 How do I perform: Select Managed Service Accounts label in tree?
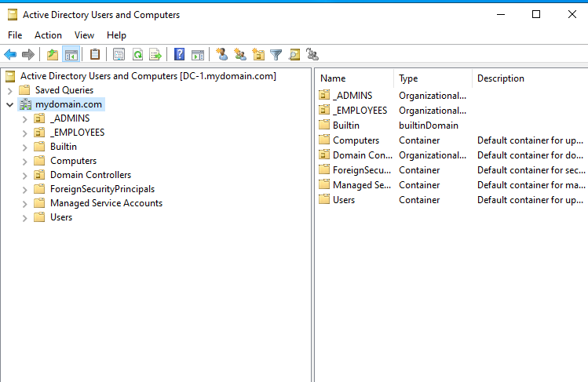pos(107,203)
